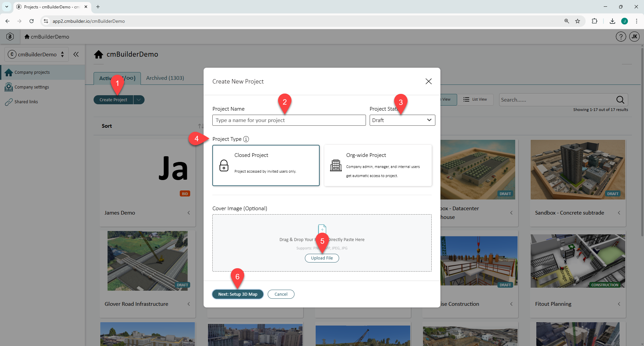Screen dimensions: 644x346
Task: Open Company settings in sidebar
Action: (43, 87)
